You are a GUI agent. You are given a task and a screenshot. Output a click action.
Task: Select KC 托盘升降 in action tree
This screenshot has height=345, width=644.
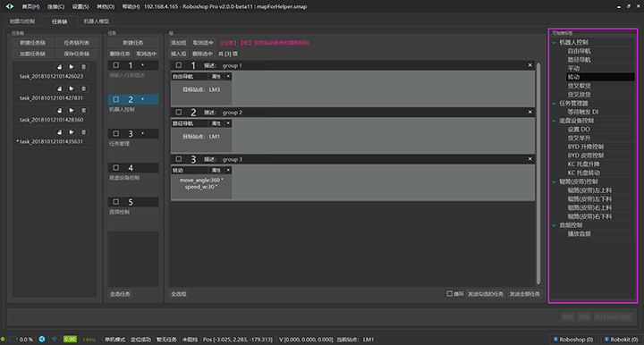click(x=583, y=164)
